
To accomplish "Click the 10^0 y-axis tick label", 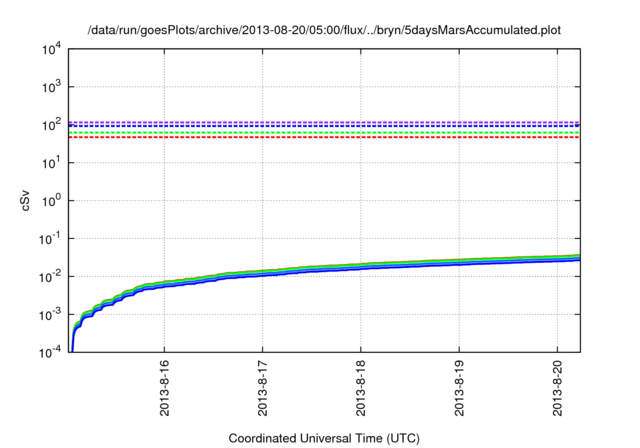I will tap(51, 201).
